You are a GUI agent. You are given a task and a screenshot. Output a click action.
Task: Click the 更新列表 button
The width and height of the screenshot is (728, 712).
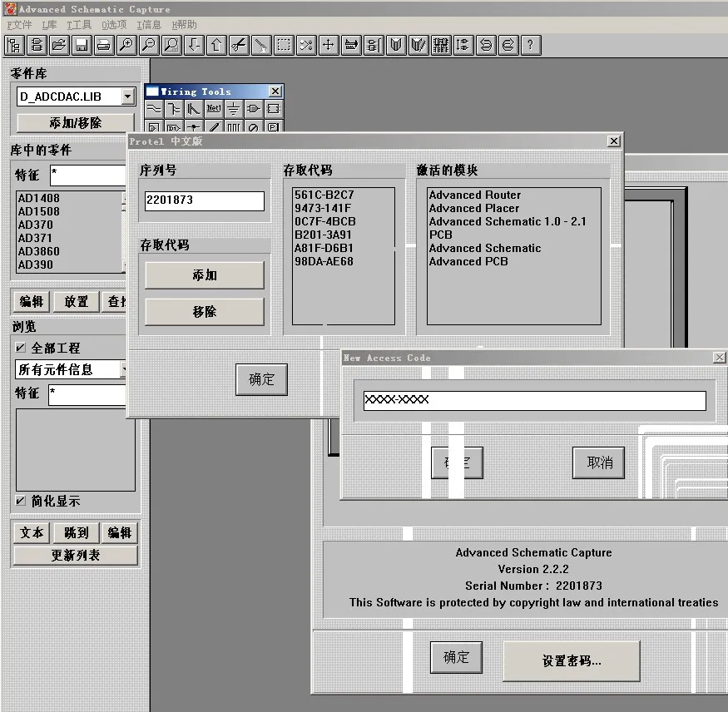coord(75,555)
